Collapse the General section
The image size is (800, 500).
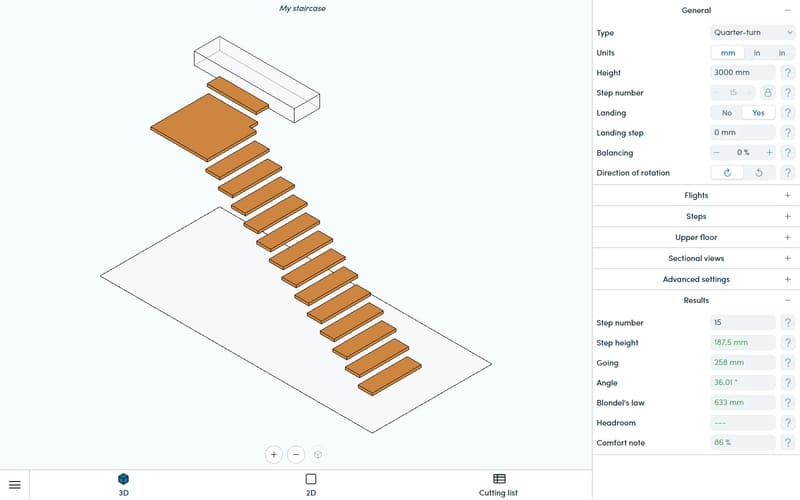[x=787, y=10]
